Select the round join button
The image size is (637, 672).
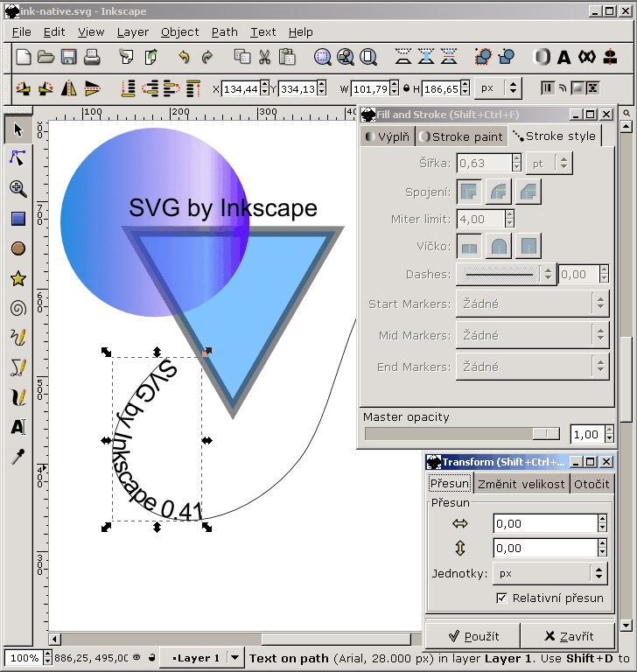click(x=499, y=192)
